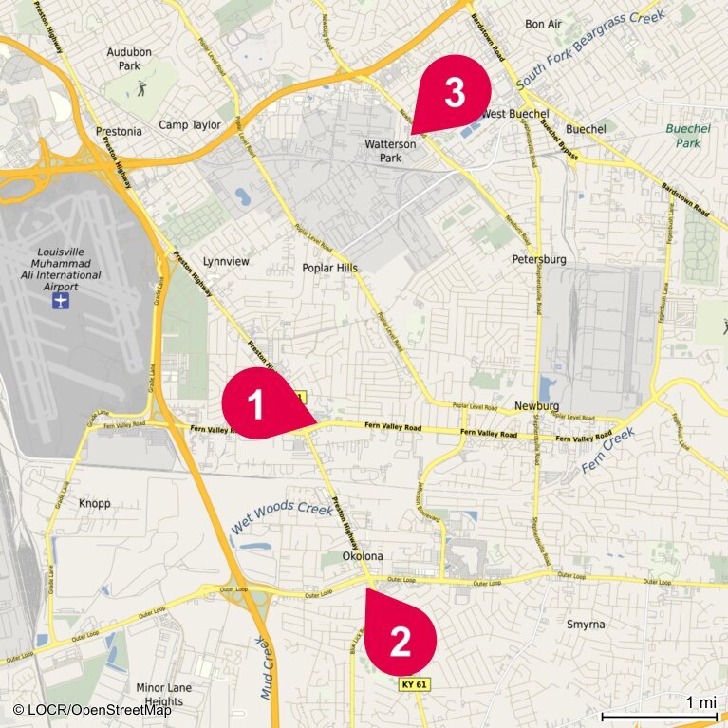This screenshot has height=728, width=728.
Task: Click the KY 61 route shield
Action: click(414, 684)
